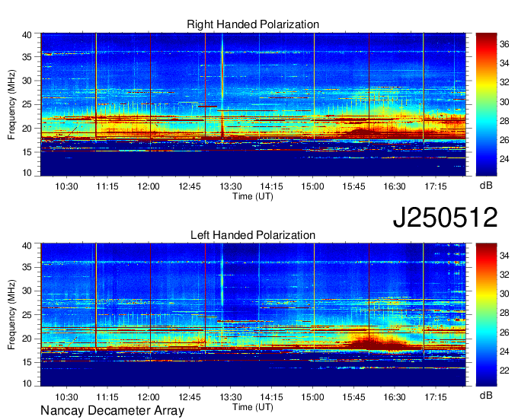Click the 10 MHz tick of Left Handed frequency axis

pos(27,383)
